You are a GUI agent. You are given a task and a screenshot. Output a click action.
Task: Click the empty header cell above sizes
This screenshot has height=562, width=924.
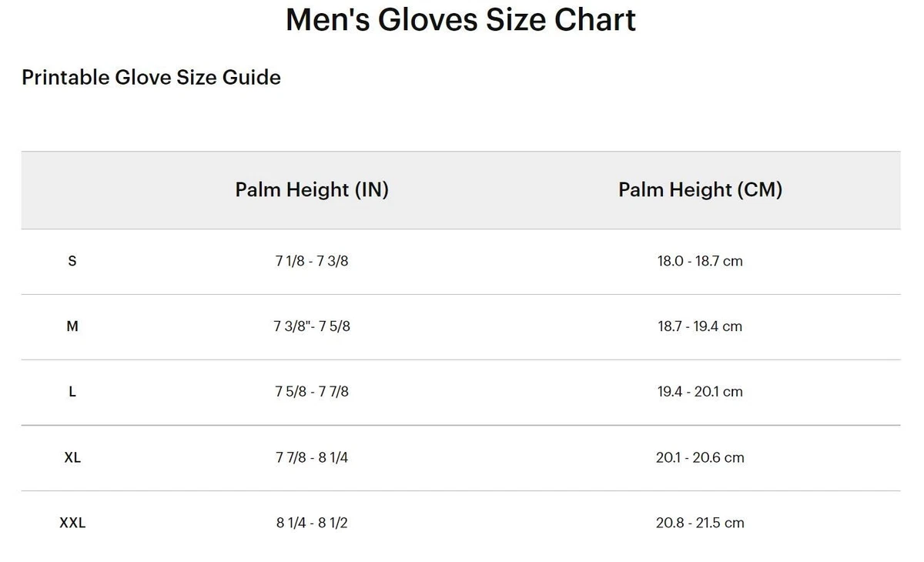(x=72, y=190)
